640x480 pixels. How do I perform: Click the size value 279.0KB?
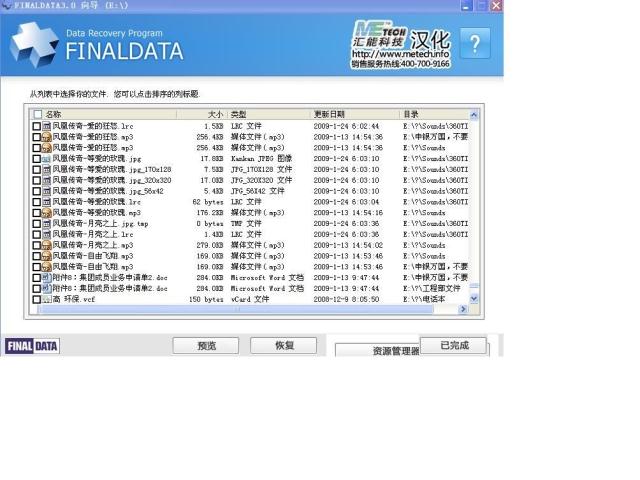pyautogui.click(x=210, y=245)
